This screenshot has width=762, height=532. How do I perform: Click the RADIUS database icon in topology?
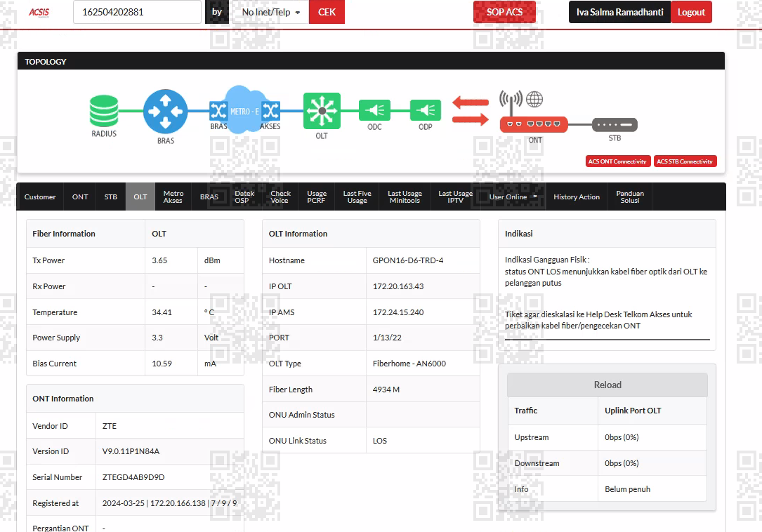(104, 111)
